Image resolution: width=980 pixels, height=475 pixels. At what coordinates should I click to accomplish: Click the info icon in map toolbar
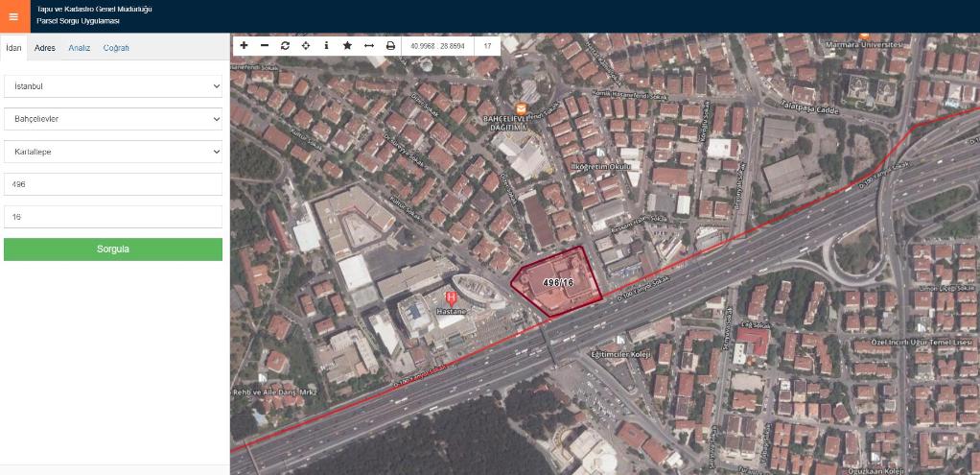point(326,45)
